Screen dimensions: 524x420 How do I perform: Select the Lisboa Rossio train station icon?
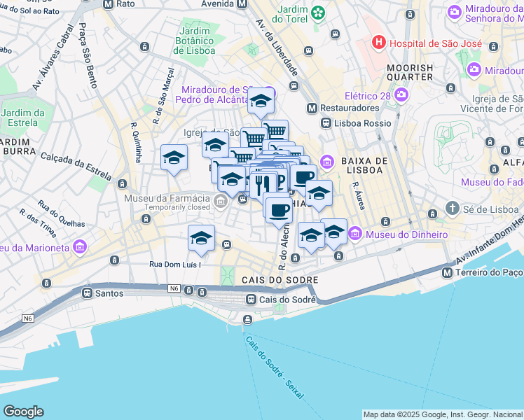point(326,123)
